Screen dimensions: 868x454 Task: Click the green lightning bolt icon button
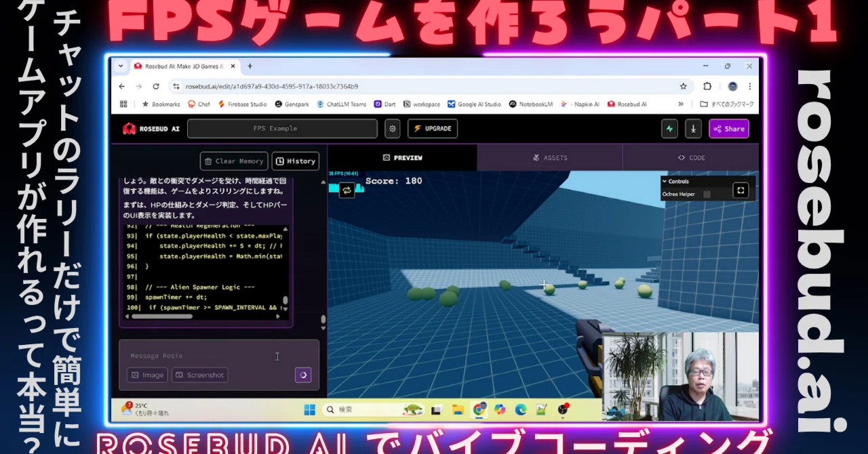(x=669, y=129)
